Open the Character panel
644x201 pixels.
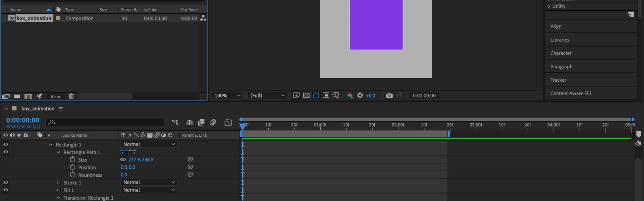click(x=561, y=53)
